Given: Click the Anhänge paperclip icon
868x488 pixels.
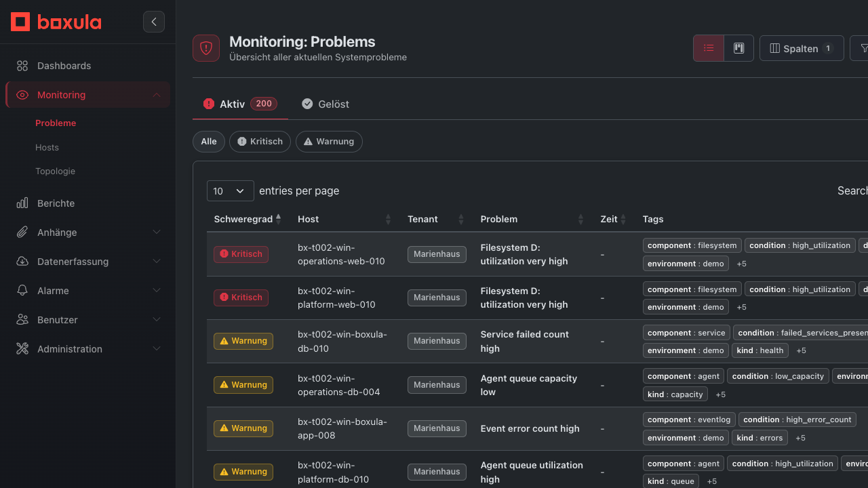Looking at the screenshot, I should pos(22,232).
